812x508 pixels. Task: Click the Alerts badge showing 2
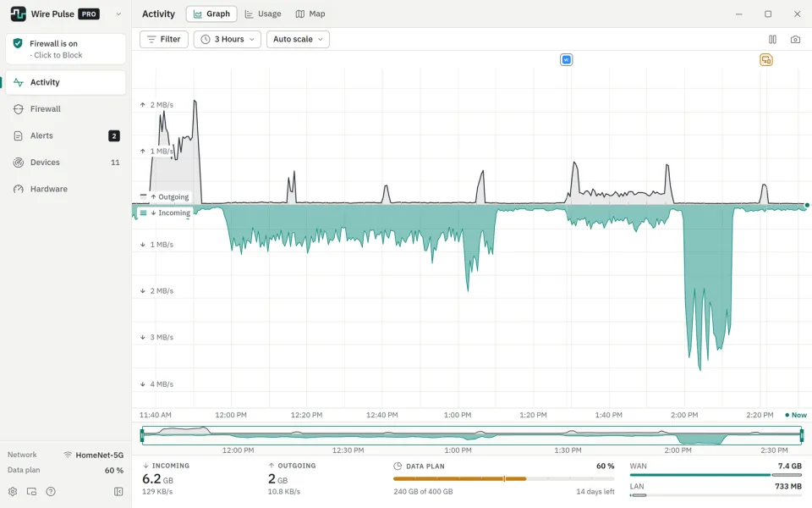point(114,135)
